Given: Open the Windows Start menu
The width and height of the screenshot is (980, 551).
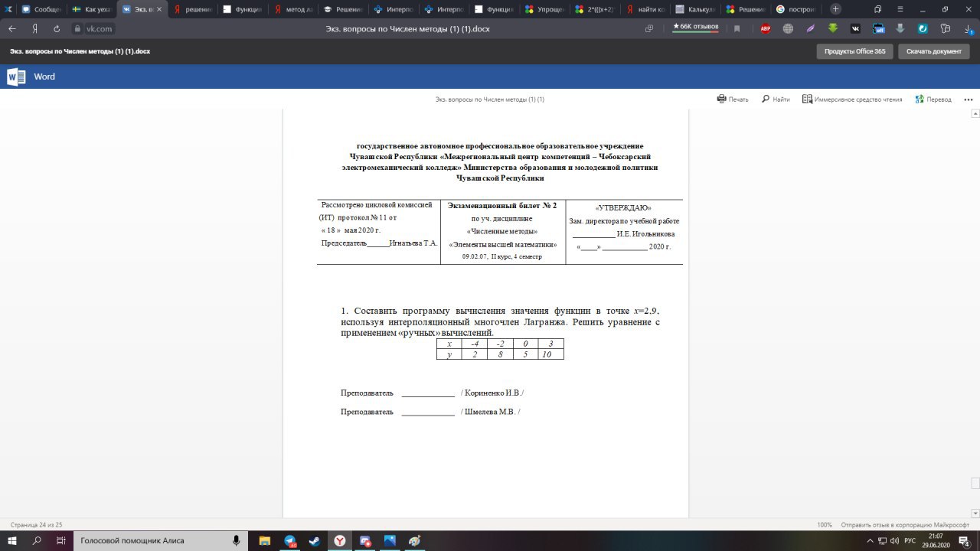Looking at the screenshot, I should 12,540.
